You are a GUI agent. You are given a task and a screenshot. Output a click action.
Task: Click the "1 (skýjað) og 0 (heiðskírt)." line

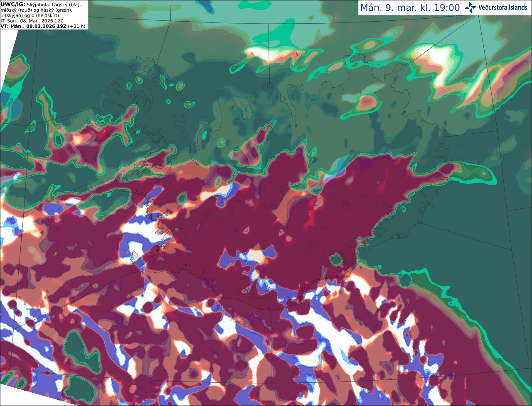tap(31, 15)
